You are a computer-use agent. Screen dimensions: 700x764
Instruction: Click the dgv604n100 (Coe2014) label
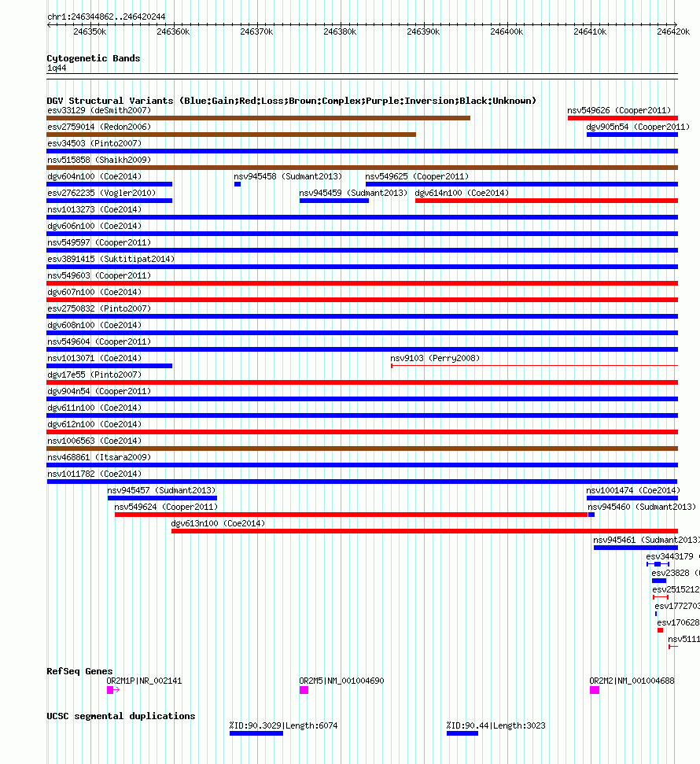point(94,176)
